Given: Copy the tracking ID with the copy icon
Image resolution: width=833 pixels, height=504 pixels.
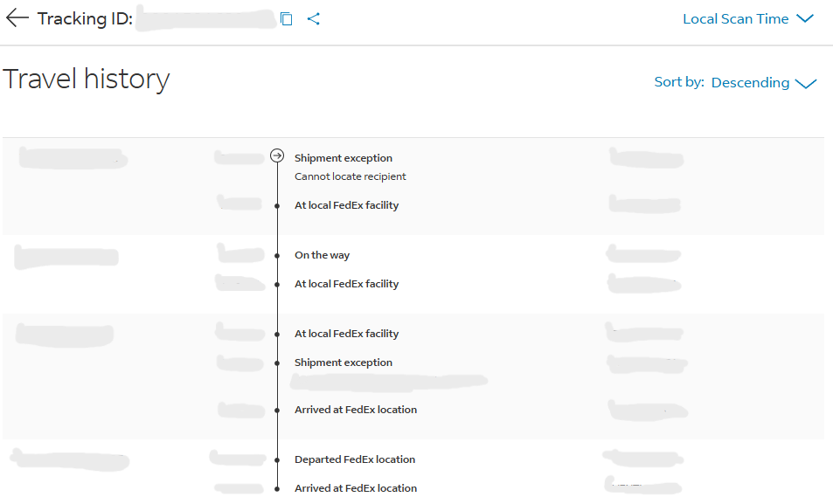Looking at the screenshot, I should click(x=287, y=18).
